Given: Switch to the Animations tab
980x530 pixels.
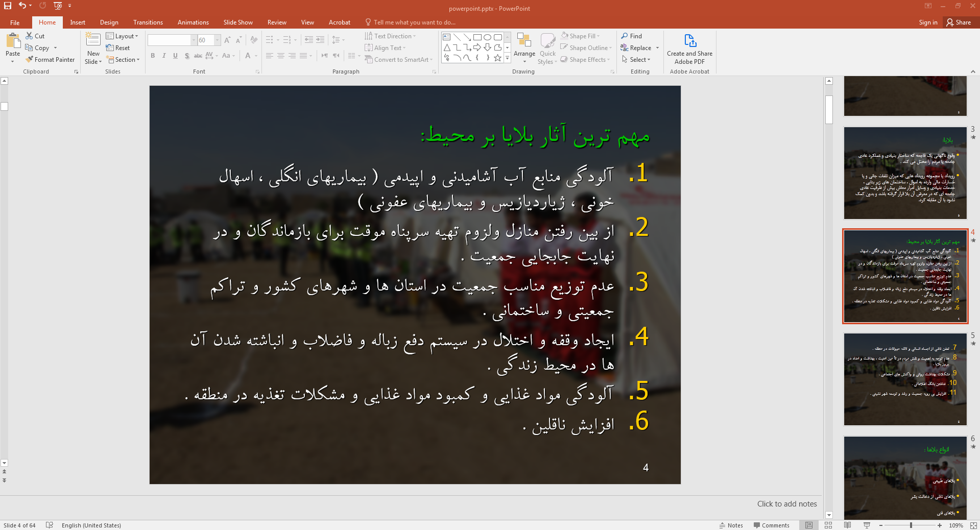Looking at the screenshot, I should coord(193,22).
